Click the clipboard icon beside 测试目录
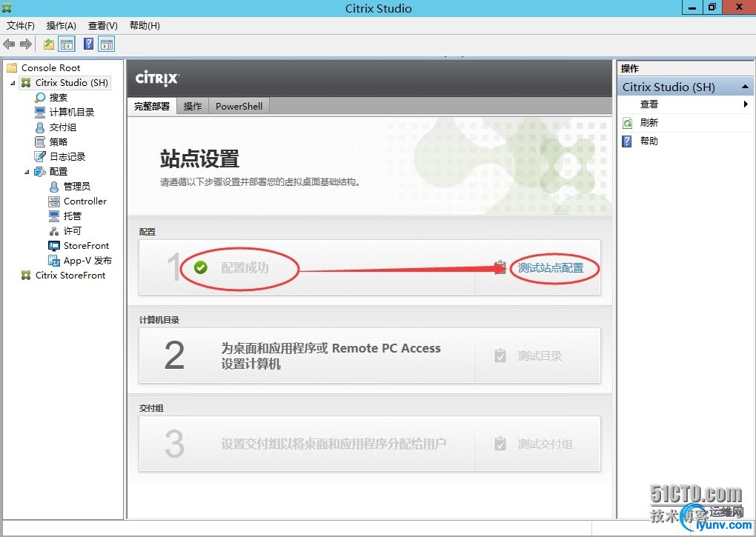This screenshot has height=537, width=756. (x=500, y=356)
